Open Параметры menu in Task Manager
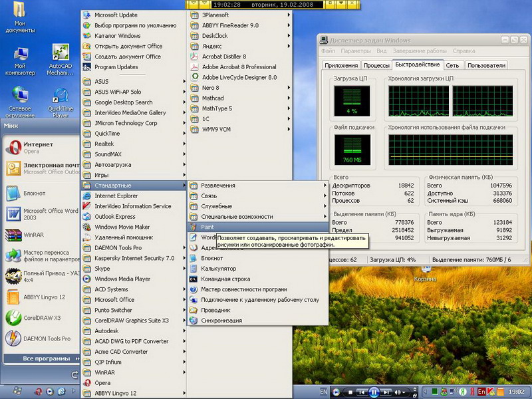532x399 pixels. click(x=356, y=51)
